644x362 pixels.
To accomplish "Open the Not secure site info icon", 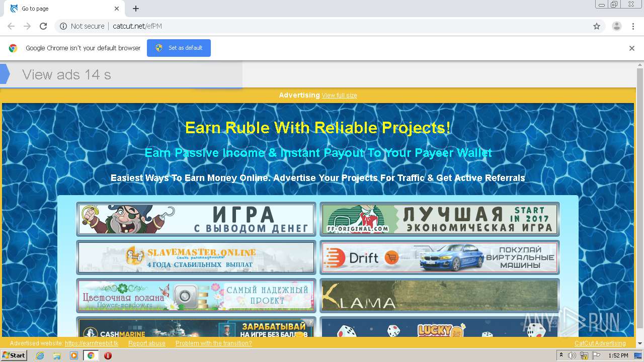I will click(x=63, y=26).
